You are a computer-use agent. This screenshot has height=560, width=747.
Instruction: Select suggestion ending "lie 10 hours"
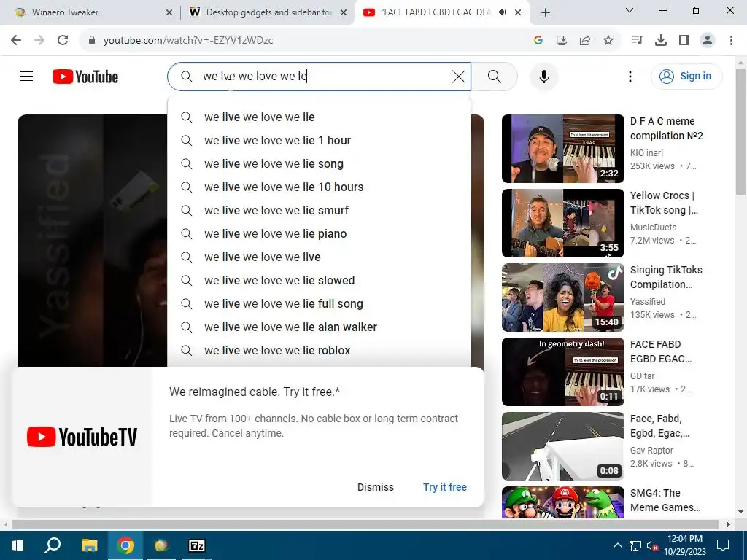[320, 187]
